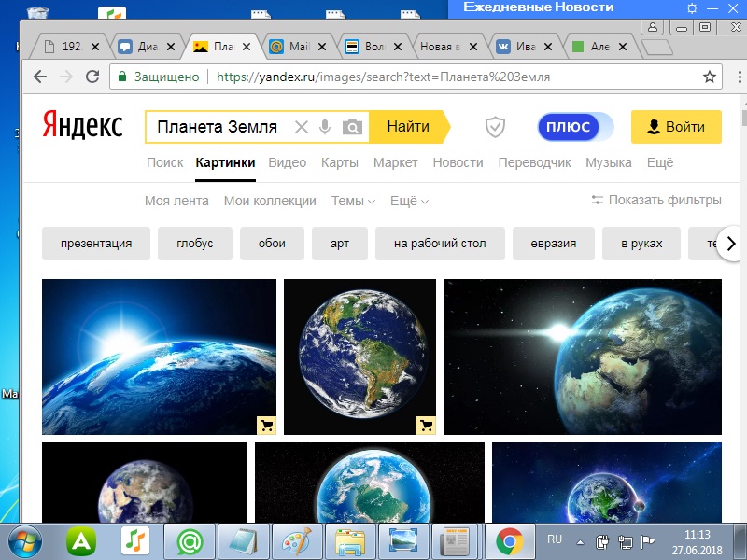Expand the Ещё dropdown under filters row
747x560 pixels.
[409, 201]
